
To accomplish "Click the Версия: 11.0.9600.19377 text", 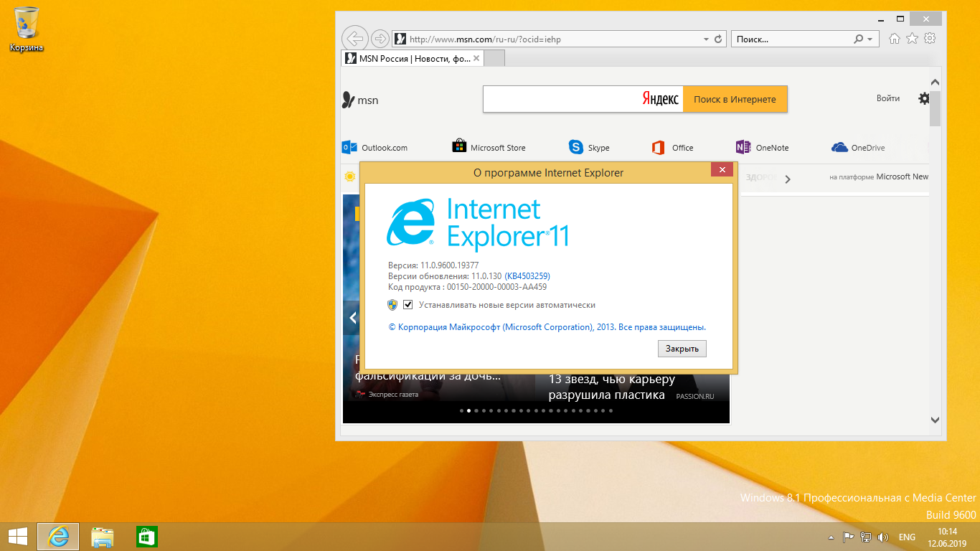I will [433, 265].
